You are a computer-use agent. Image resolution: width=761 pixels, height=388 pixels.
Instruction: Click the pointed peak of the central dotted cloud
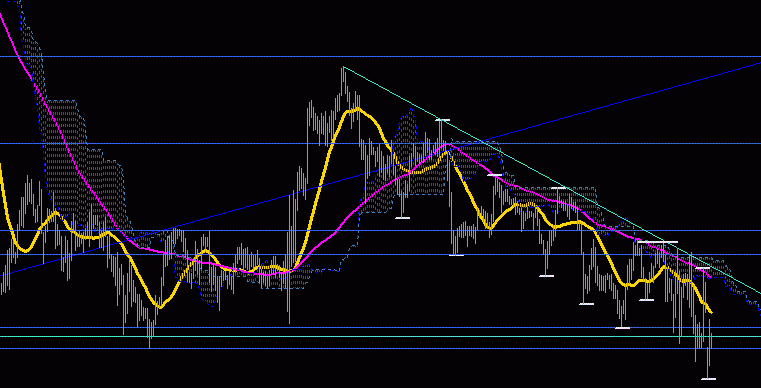pyautogui.click(x=411, y=109)
